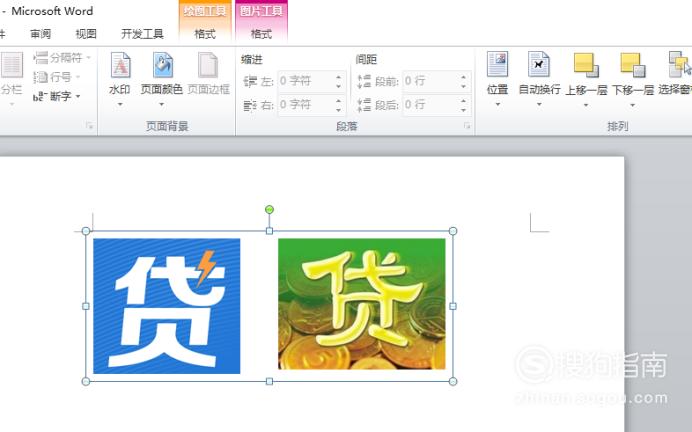692x432 pixels.
Task: Click the 断字 hyphenation icon
Action: click(39, 96)
